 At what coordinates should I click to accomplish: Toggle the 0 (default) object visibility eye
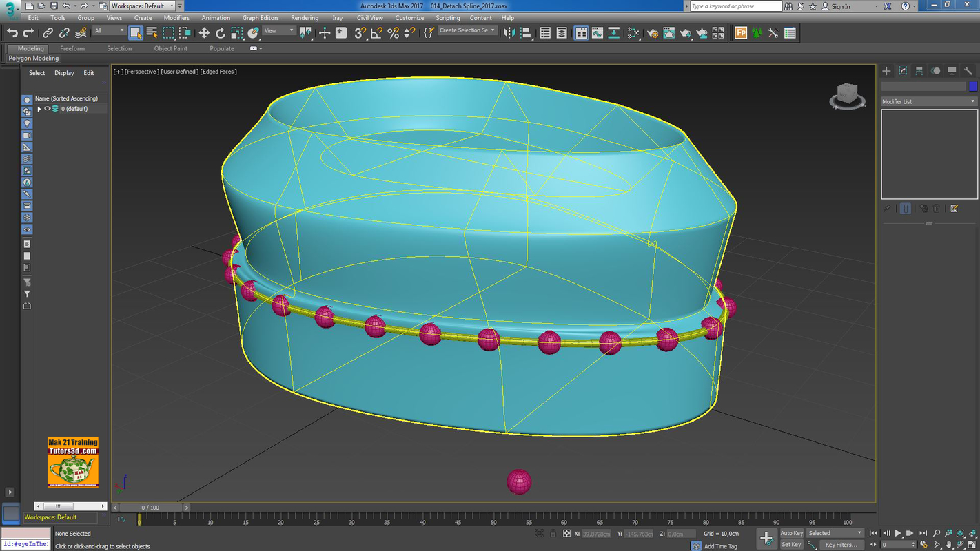pyautogui.click(x=47, y=108)
